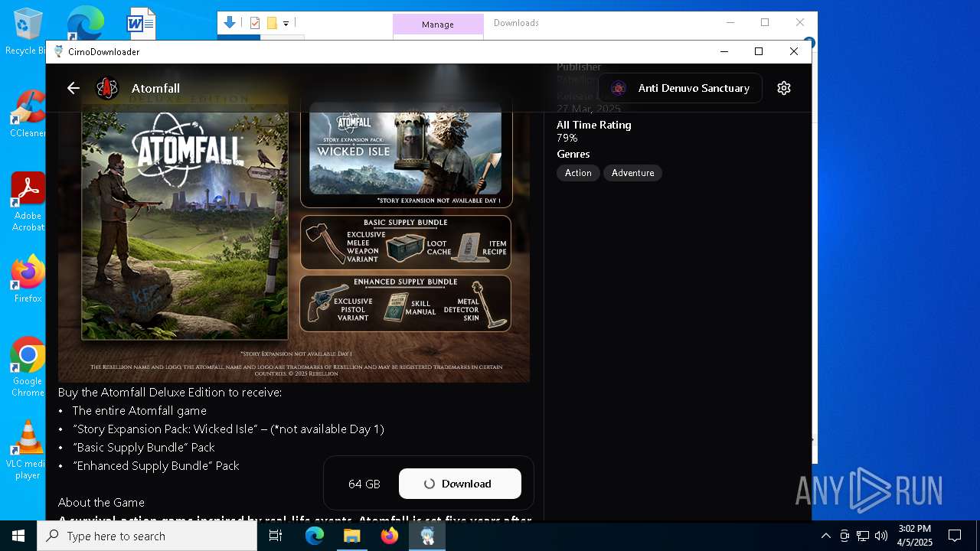Click the network tray icon

(863, 536)
